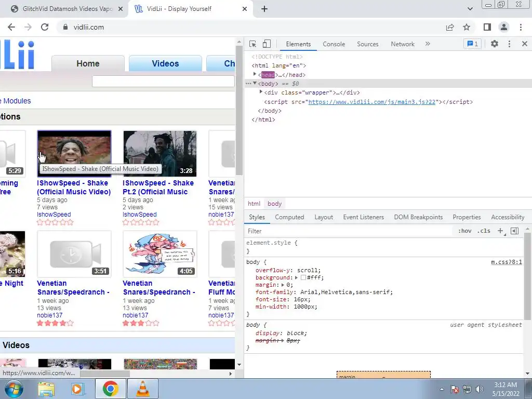Screen dimensions: 532x399
Task: Open the Windows Start menu
Action: click(x=14, y=389)
